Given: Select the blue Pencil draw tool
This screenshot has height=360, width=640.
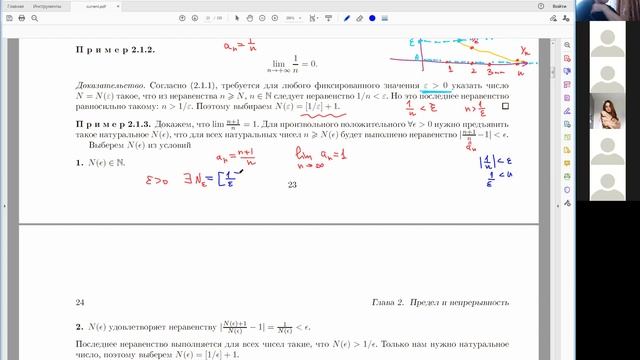Looking at the screenshot, I should (347, 18).
